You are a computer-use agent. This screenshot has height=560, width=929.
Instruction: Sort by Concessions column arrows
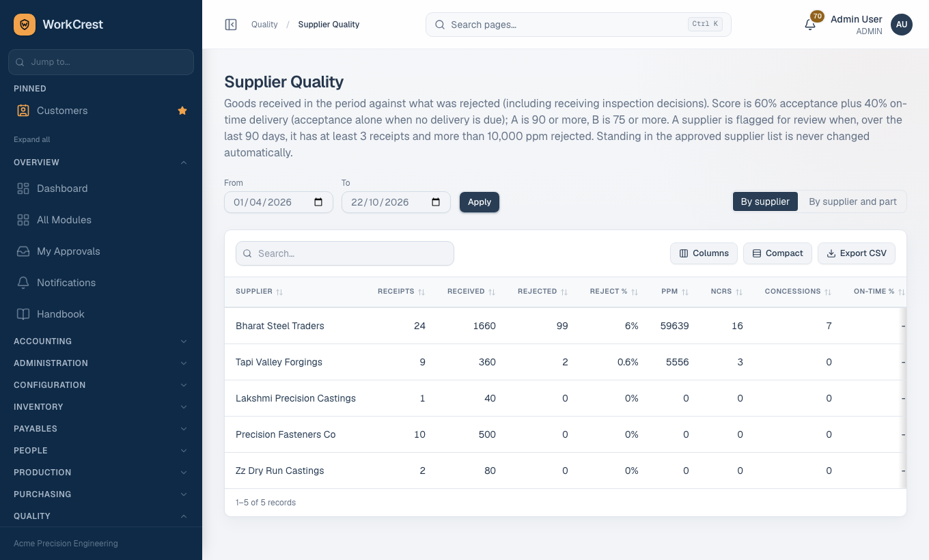[x=828, y=292]
